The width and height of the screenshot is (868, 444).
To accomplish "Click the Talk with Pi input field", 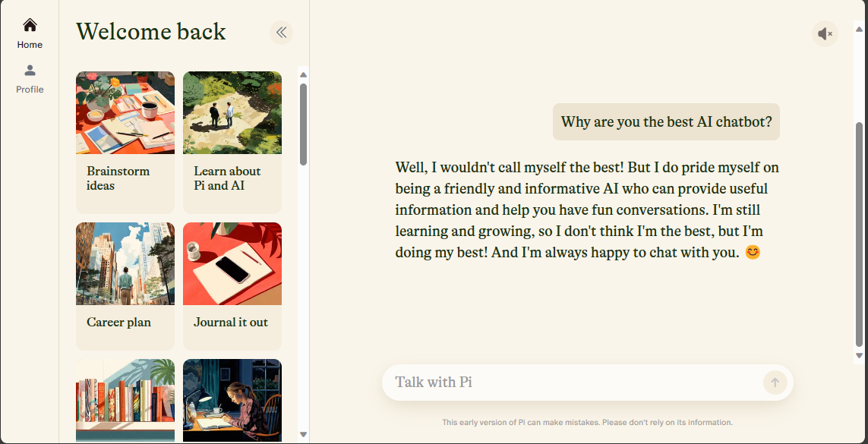I will click(x=587, y=382).
